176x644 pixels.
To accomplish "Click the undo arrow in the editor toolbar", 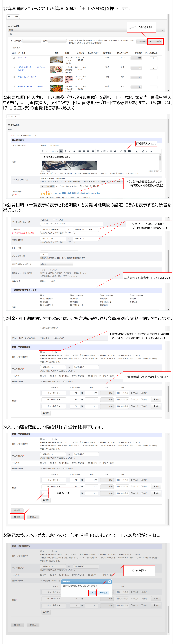I will point(43,151).
